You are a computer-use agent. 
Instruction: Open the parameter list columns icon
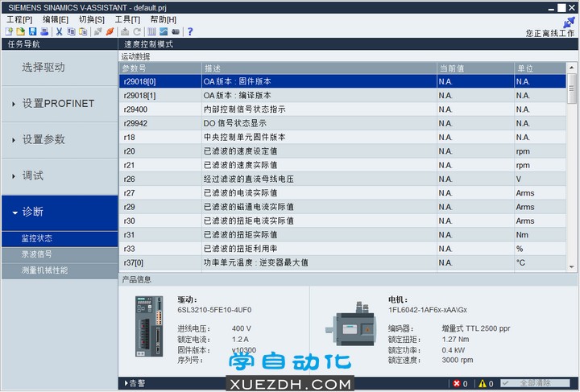pos(151,31)
